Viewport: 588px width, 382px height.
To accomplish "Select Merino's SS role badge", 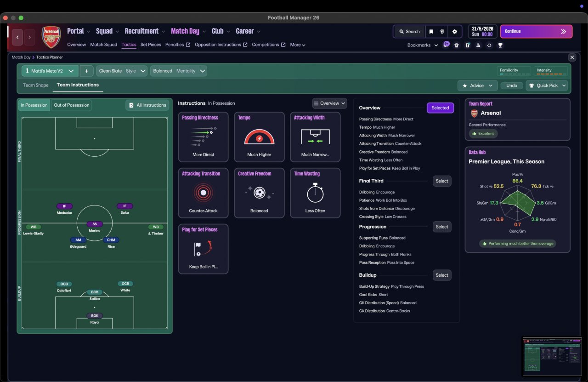I will point(95,224).
